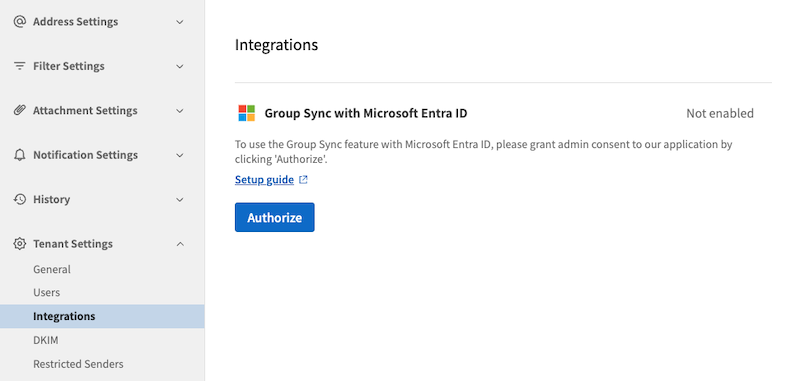Viewport: 800px width, 381px height.
Task: Click the Tenant Settings label
Action: pos(73,243)
